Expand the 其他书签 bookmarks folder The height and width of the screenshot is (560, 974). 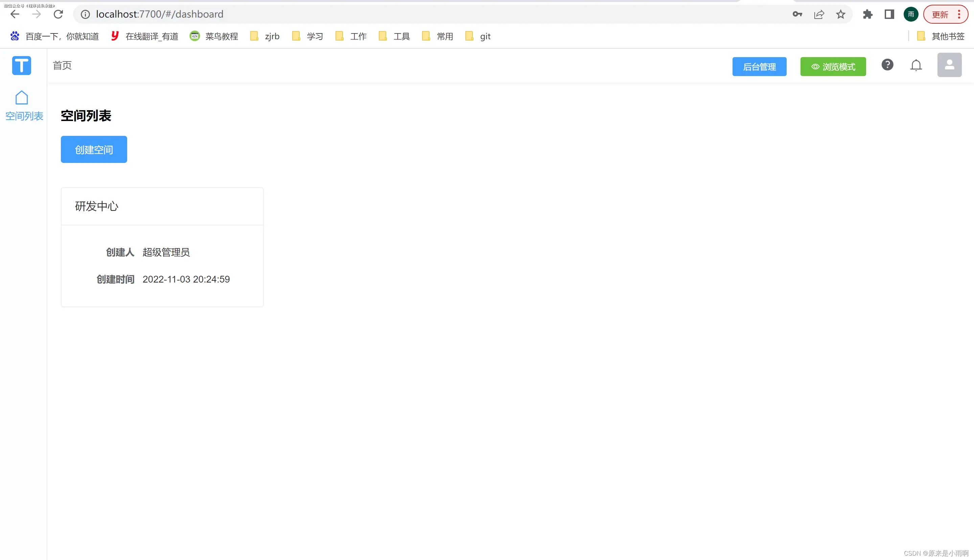tap(941, 36)
